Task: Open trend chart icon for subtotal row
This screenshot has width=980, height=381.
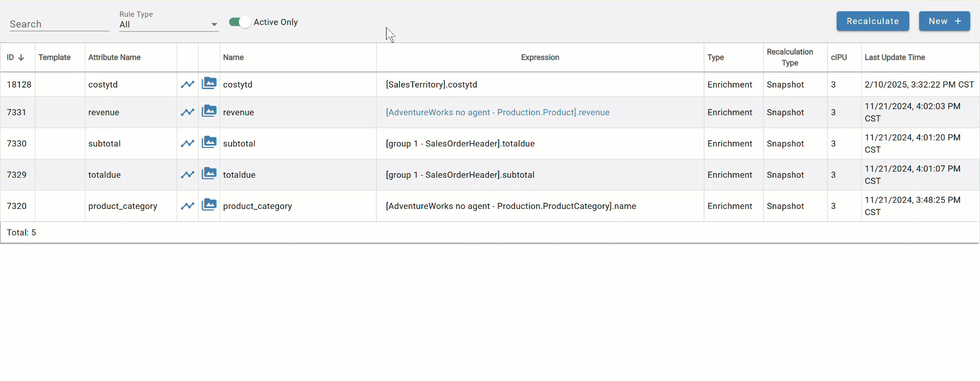Action: tap(187, 143)
